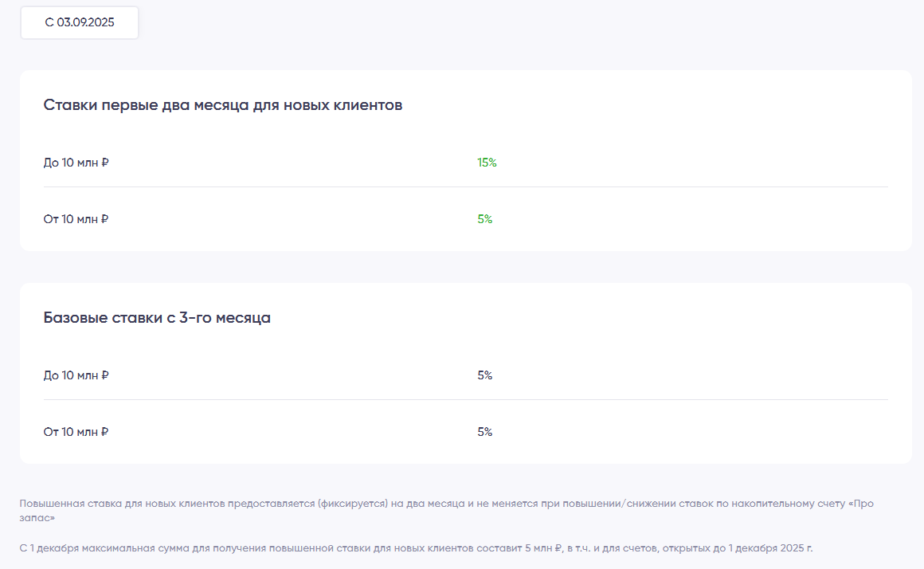Click divider line in base rates card
Image resolution: width=924 pixels, height=569 pixels.
465,400
